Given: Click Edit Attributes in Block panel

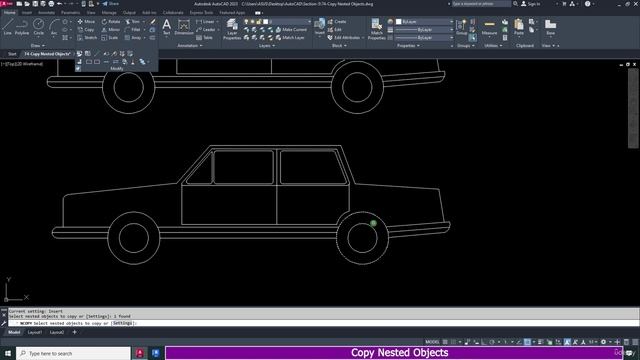Looking at the screenshot, I should pos(344,38).
